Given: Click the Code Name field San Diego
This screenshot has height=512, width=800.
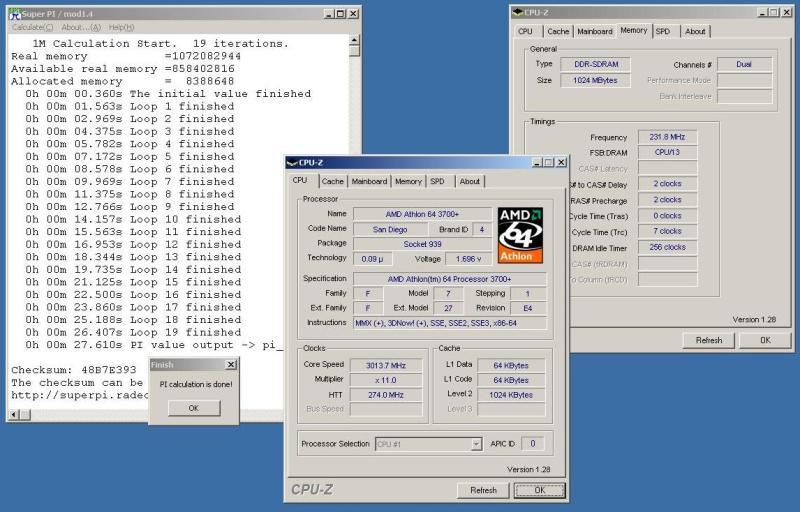Looking at the screenshot, I should 390,229.
